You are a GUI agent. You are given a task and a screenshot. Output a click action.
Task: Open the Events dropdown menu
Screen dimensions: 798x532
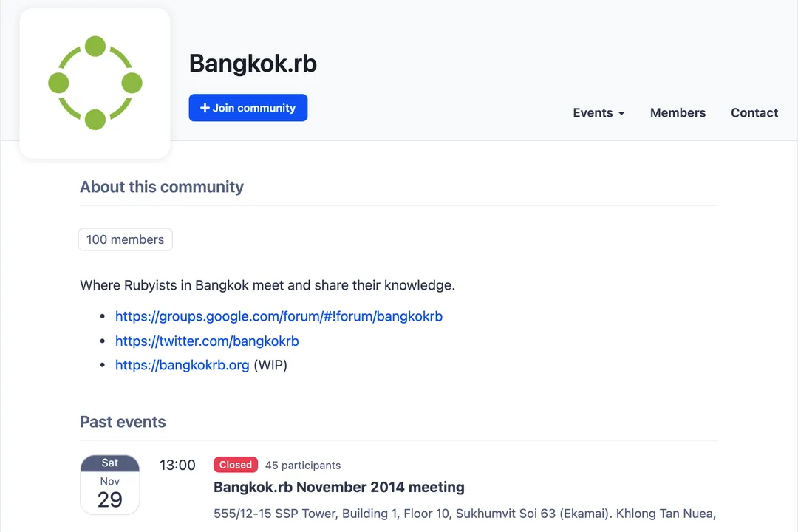click(x=598, y=112)
